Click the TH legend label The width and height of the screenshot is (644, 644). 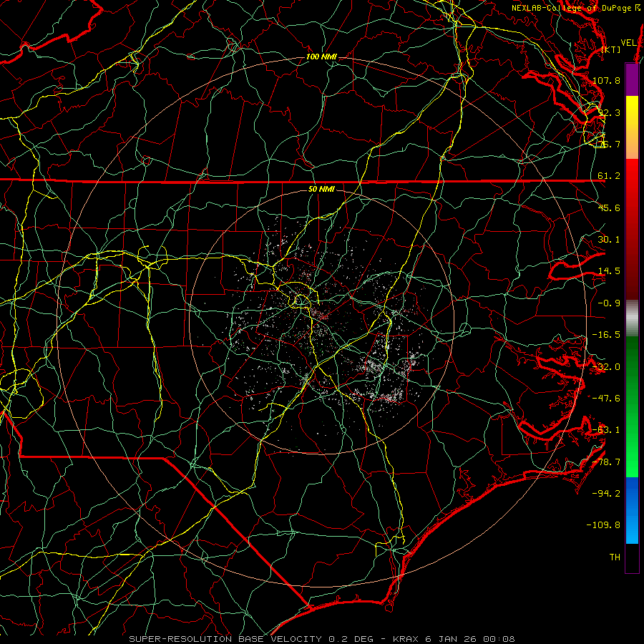[615, 557]
